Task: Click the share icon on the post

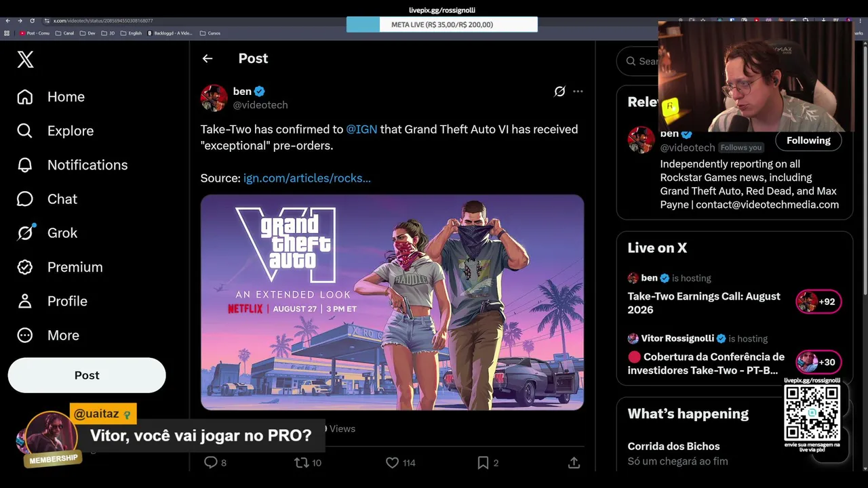Action: tap(574, 463)
